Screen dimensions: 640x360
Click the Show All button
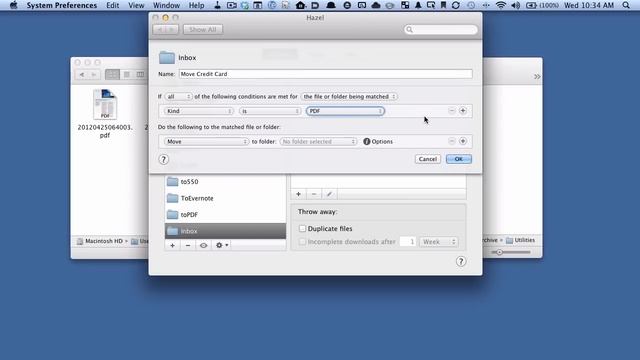pyautogui.click(x=203, y=29)
